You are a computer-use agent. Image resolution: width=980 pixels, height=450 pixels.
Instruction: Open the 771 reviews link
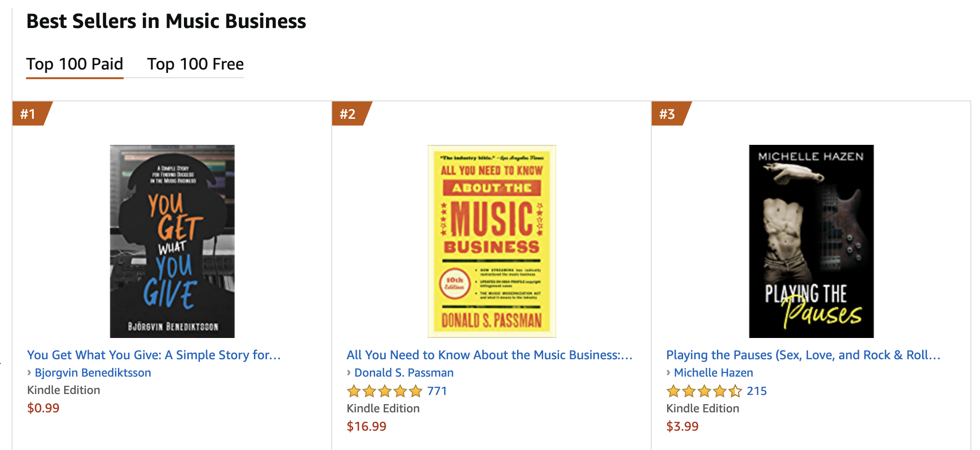[437, 391]
